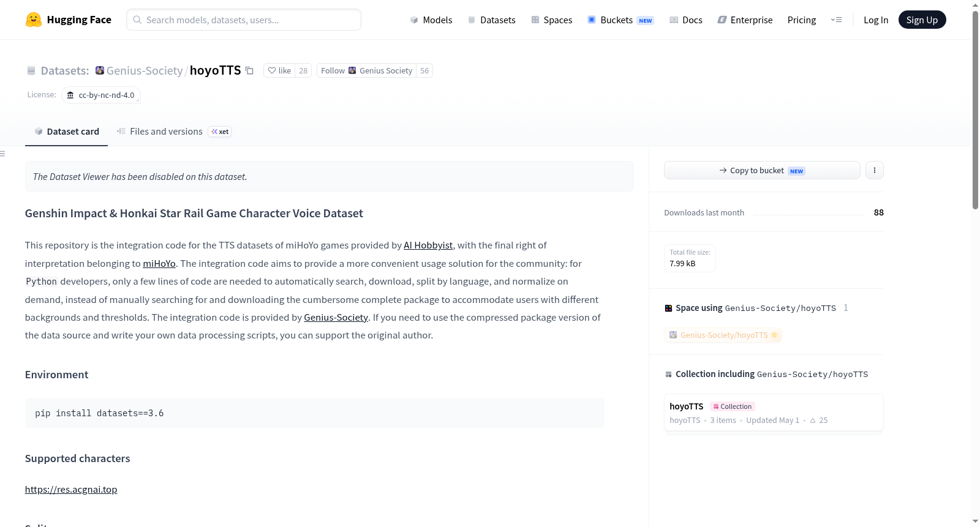This screenshot has width=980, height=527.
Task: Expand the collapsed sidebar menu handle
Action: tap(3, 154)
